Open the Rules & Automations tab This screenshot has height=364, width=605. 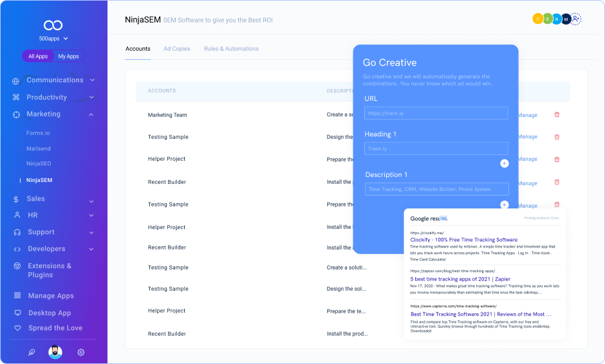[231, 49]
